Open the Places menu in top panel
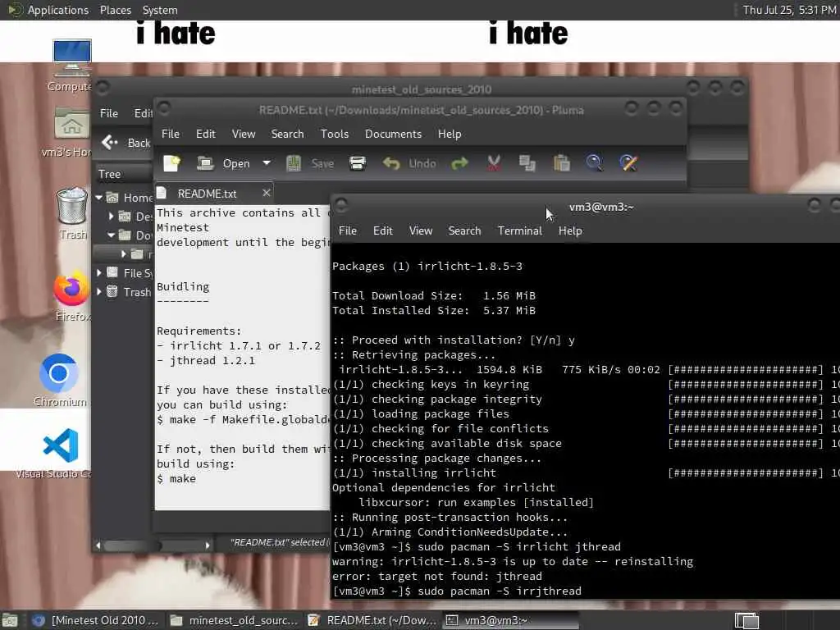The height and width of the screenshot is (630, 840). pos(115,10)
